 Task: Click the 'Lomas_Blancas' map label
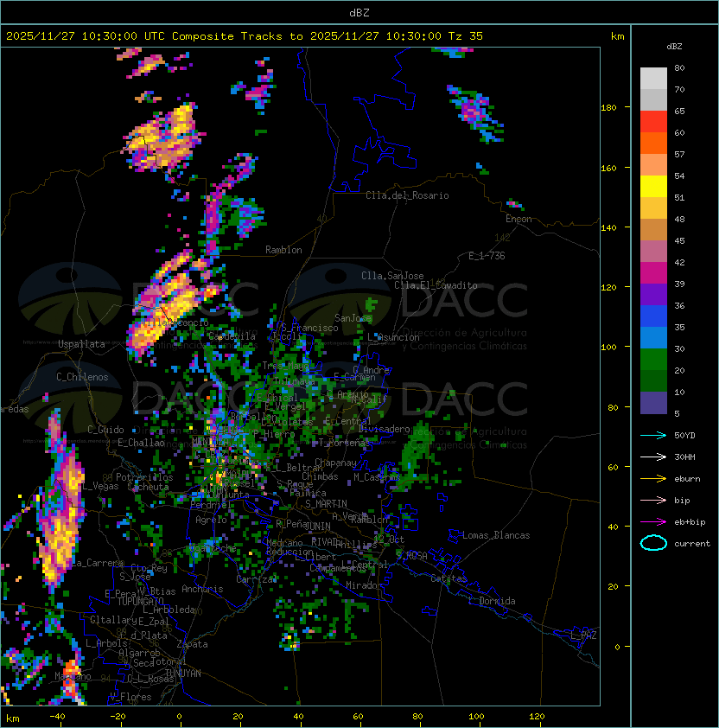pos(496,535)
